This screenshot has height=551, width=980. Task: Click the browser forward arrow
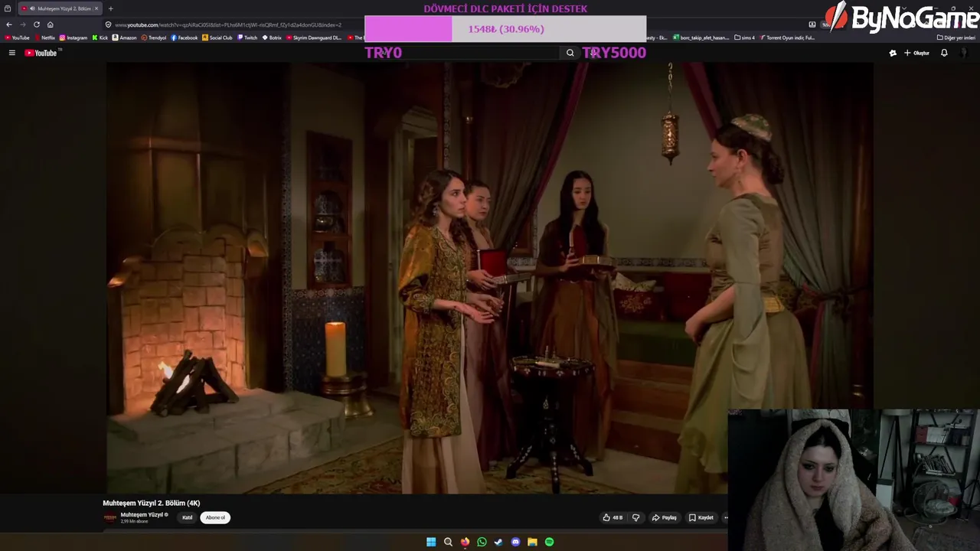point(22,24)
